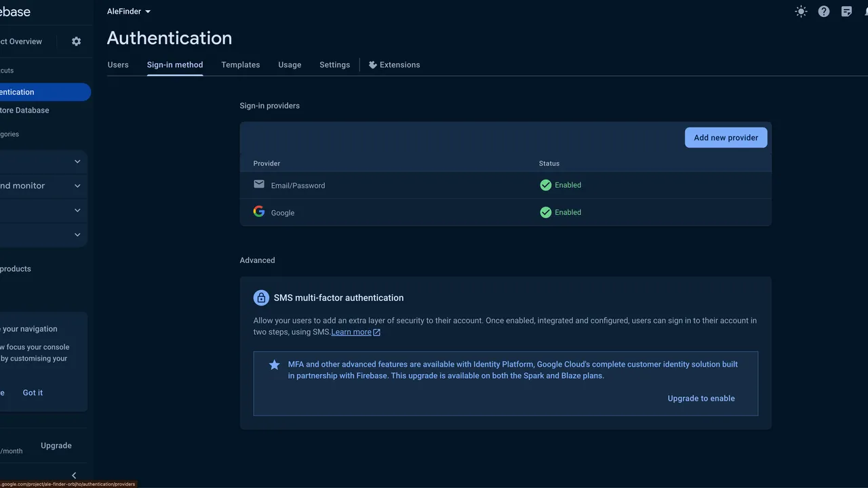
Task: Click the Advanced section heading
Action: pyautogui.click(x=257, y=260)
